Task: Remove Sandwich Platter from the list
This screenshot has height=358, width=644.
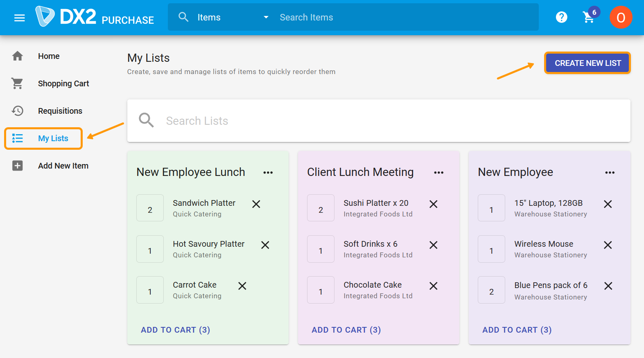Action: [x=256, y=204]
